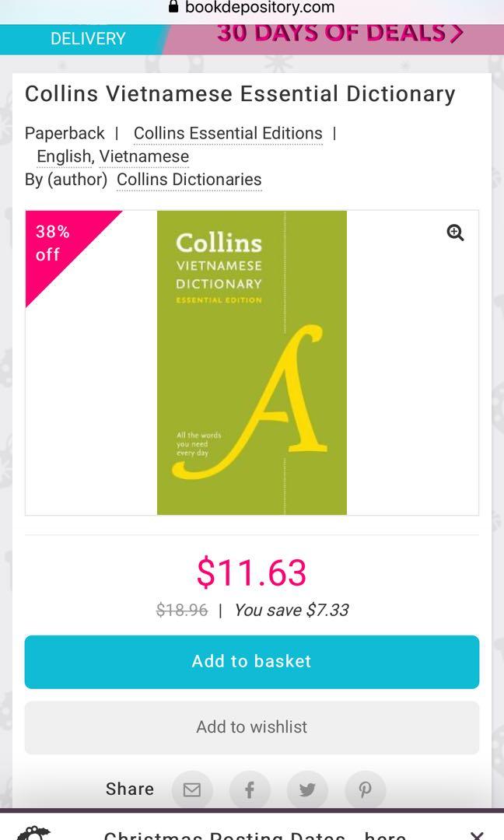Viewport: 504px width, 840px height.
Task: Share the book on Twitter
Action: click(307, 789)
